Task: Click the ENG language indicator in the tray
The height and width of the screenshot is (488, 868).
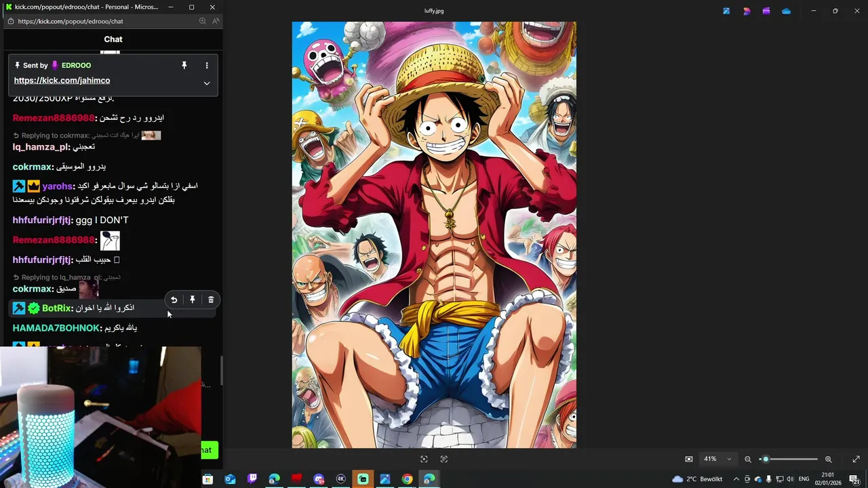Action: 804,479
